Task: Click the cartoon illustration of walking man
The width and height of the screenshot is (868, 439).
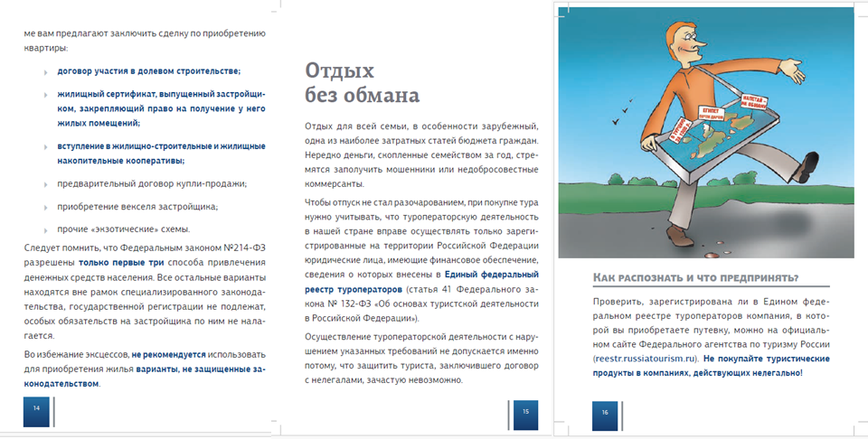Action: coord(706,133)
